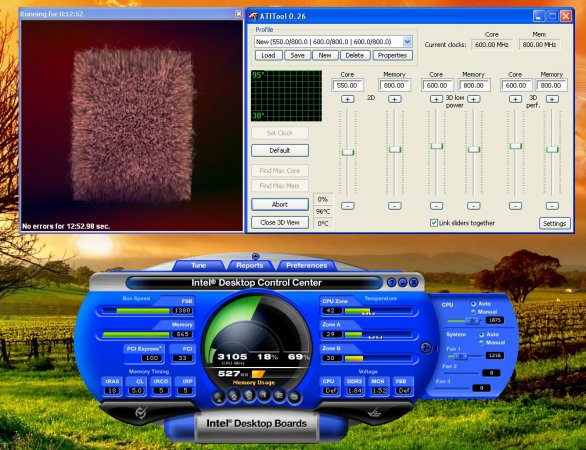Select Manual for System fan control
The width and height of the screenshot is (586, 450).
click(x=481, y=342)
